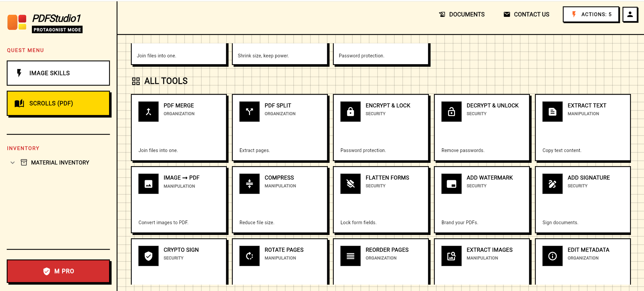Click the Material Inventory archive box icon

(24, 162)
